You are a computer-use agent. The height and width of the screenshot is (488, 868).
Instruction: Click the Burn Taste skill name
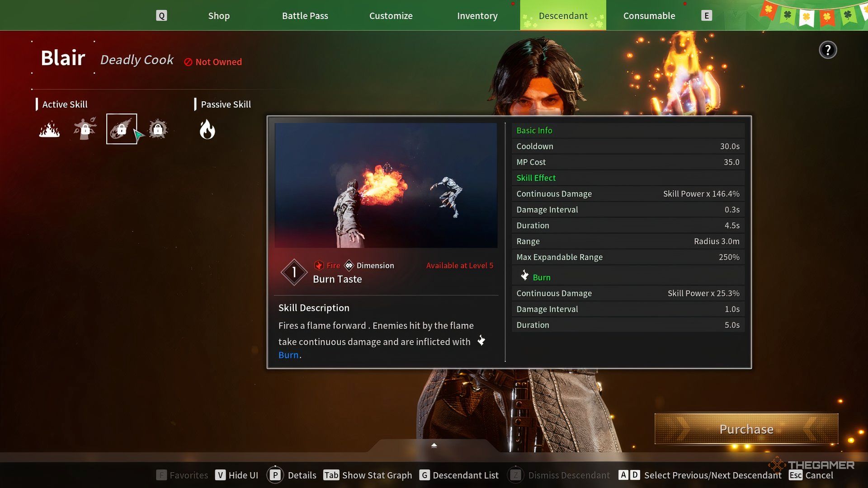pyautogui.click(x=337, y=279)
